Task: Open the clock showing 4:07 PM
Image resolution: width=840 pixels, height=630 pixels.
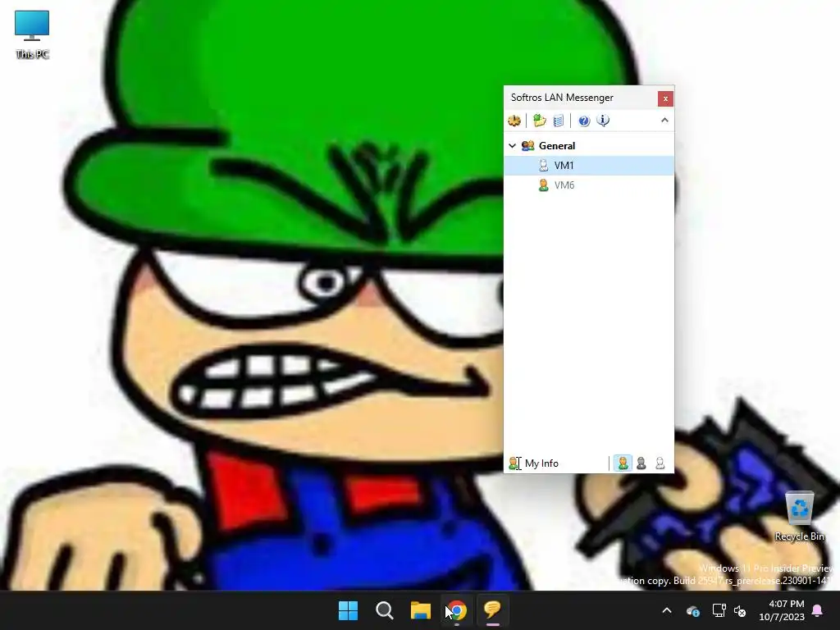Action: pyautogui.click(x=782, y=610)
